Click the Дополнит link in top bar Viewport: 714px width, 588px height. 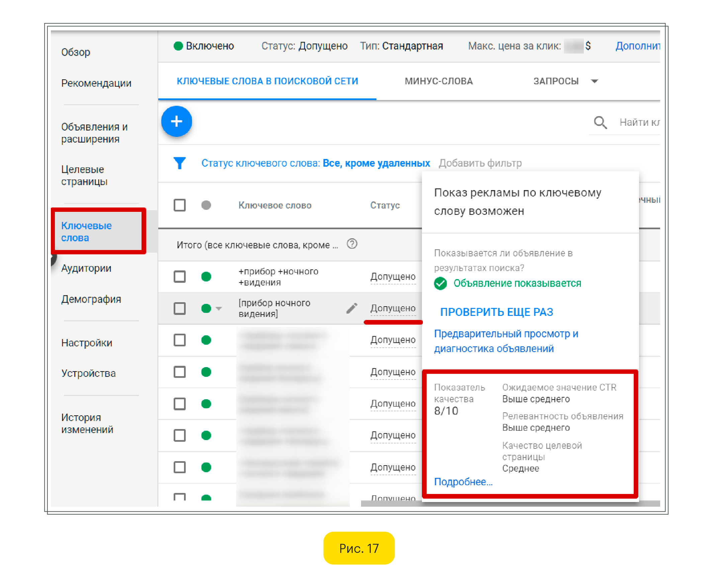pyautogui.click(x=637, y=46)
